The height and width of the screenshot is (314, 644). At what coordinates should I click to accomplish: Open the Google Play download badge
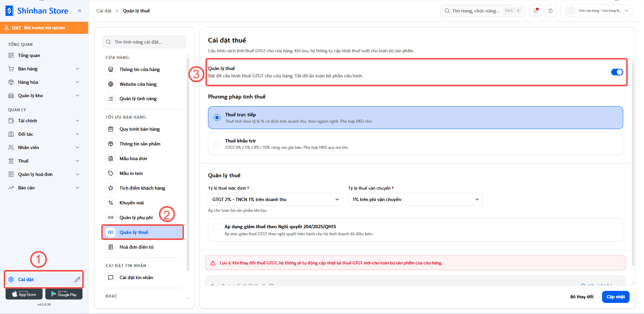tap(64, 294)
